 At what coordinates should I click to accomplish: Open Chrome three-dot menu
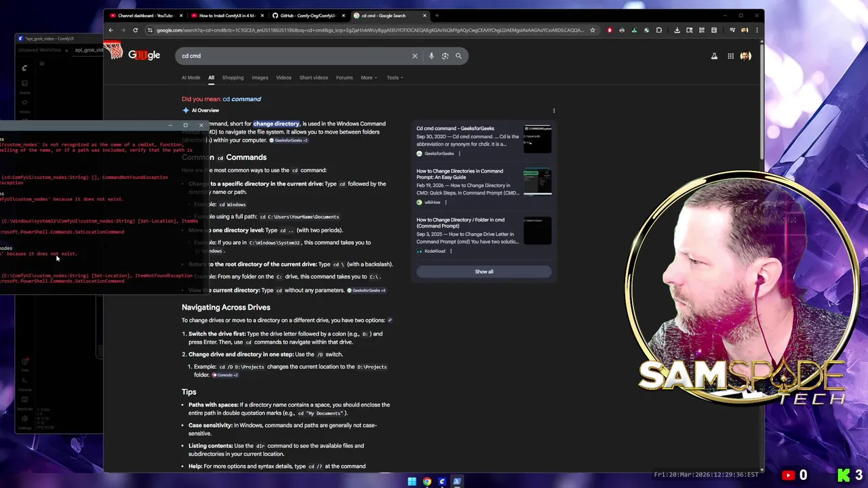[757, 30]
